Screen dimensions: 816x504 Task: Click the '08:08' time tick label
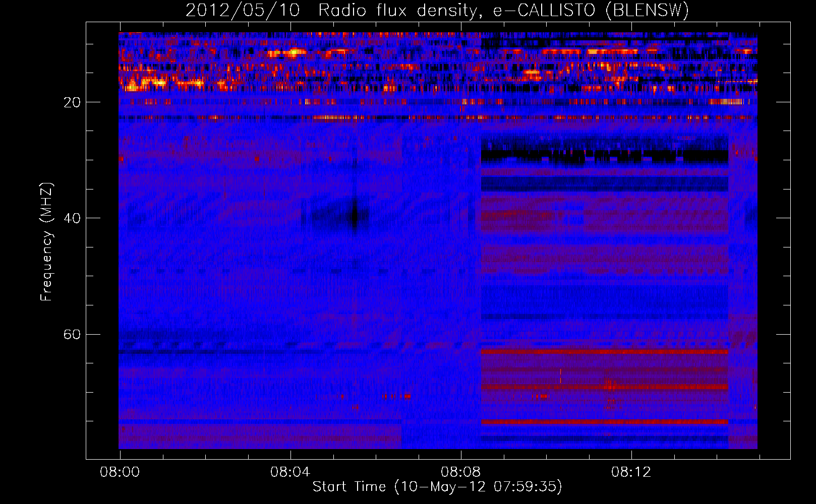pos(460,472)
